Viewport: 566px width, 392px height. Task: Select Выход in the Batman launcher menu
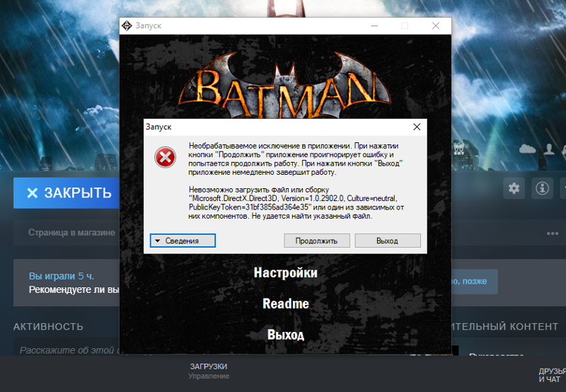(x=286, y=335)
